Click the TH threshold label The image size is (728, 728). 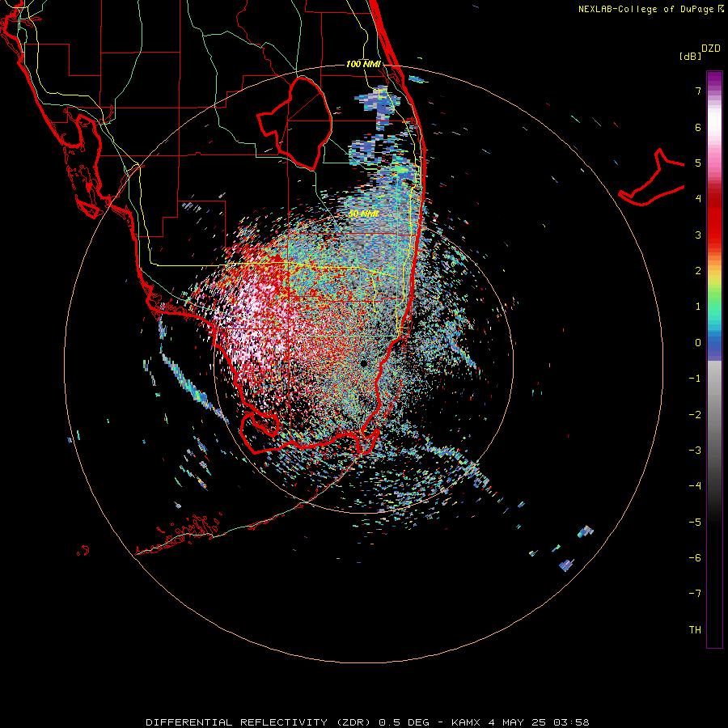(x=695, y=630)
